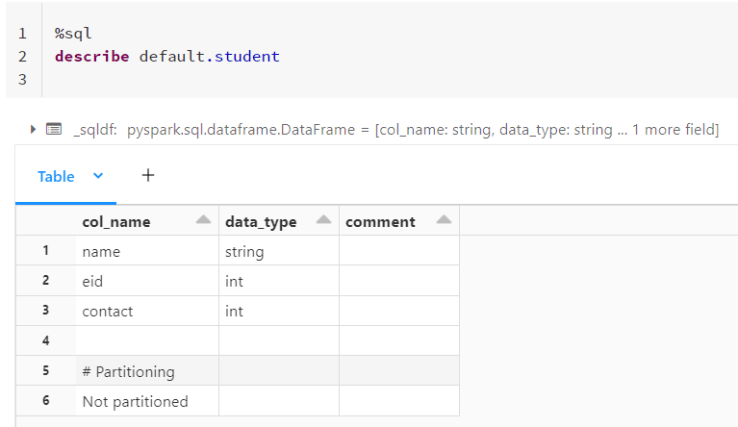This screenshot has height=427, width=738.
Task: Click the '# Partitioning' row cell
Action: 128,372
